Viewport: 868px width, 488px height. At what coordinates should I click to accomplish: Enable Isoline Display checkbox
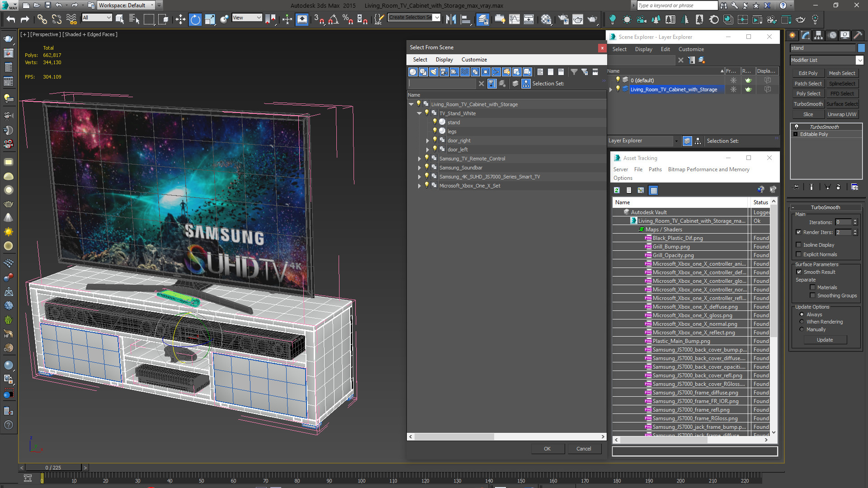(798, 245)
